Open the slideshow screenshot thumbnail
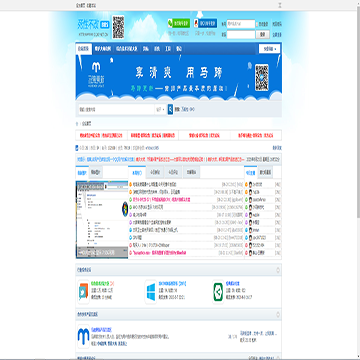Screen dimensions: 360x360 click(x=102, y=219)
